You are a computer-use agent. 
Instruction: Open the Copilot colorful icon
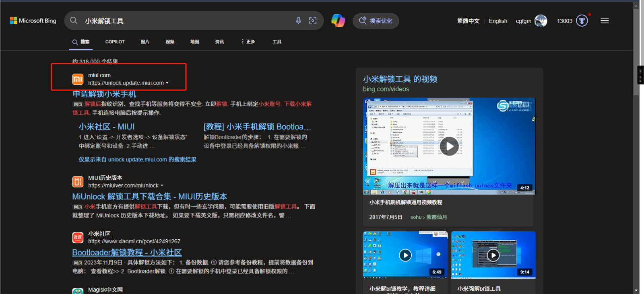(338, 21)
